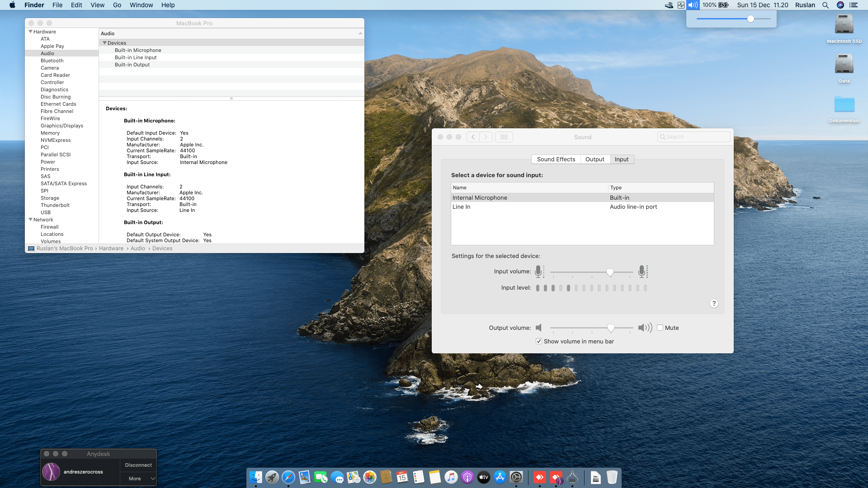This screenshot has height=488, width=868.
Task: Open Spotlight search in the menu bar
Action: pyautogui.click(x=826, y=5)
